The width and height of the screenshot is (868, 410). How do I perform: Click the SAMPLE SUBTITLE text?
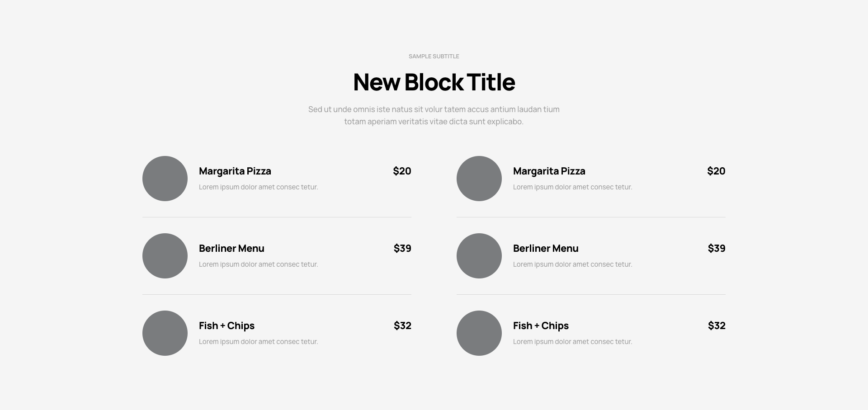pyautogui.click(x=434, y=56)
